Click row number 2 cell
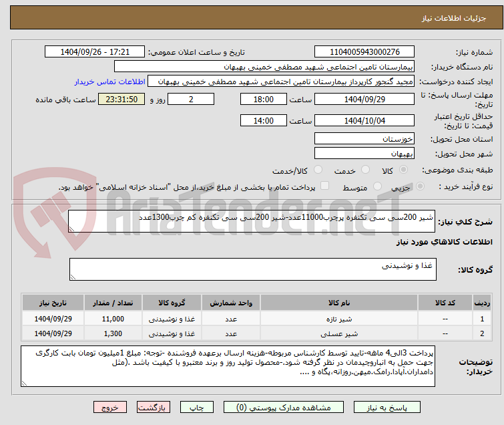 point(482,333)
